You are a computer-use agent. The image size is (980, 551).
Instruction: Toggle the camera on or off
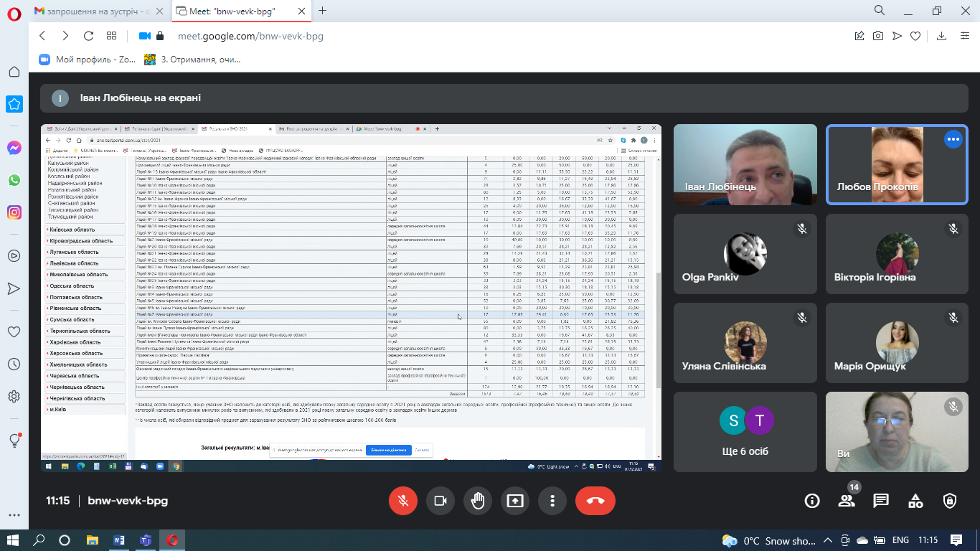pos(440,501)
